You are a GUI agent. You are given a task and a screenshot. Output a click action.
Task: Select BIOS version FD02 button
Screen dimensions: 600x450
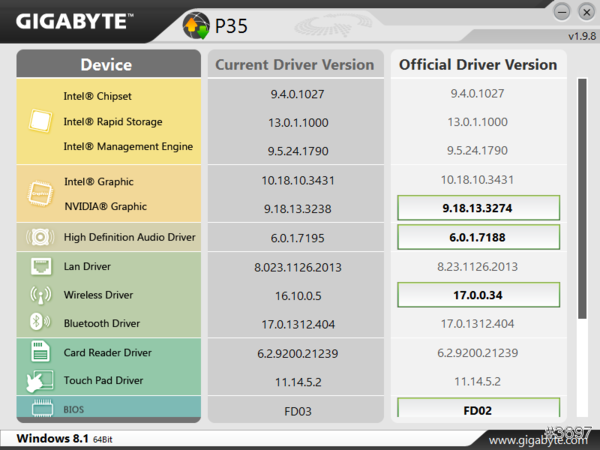[x=477, y=409]
